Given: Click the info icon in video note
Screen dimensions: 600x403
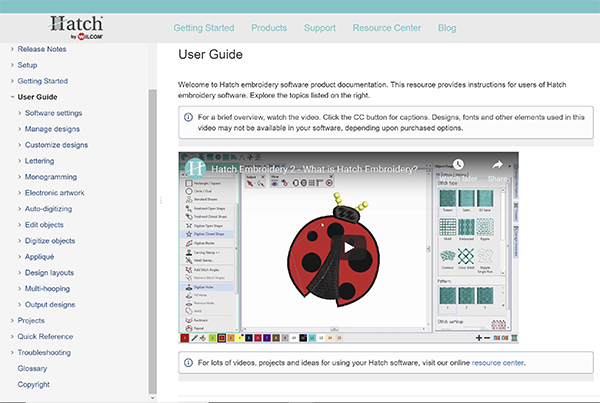Looking at the screenshot, I should 188,117.
